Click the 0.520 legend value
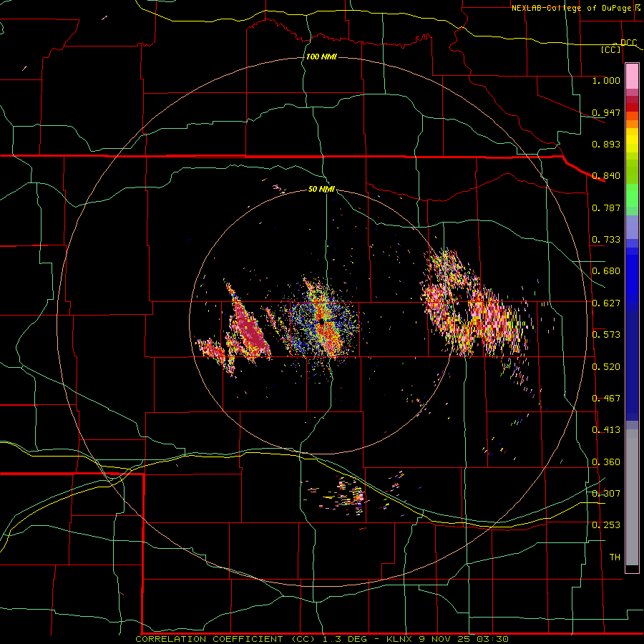Image resolution: width=644 pixels, height=644 pixels. [x=606, y=367]
